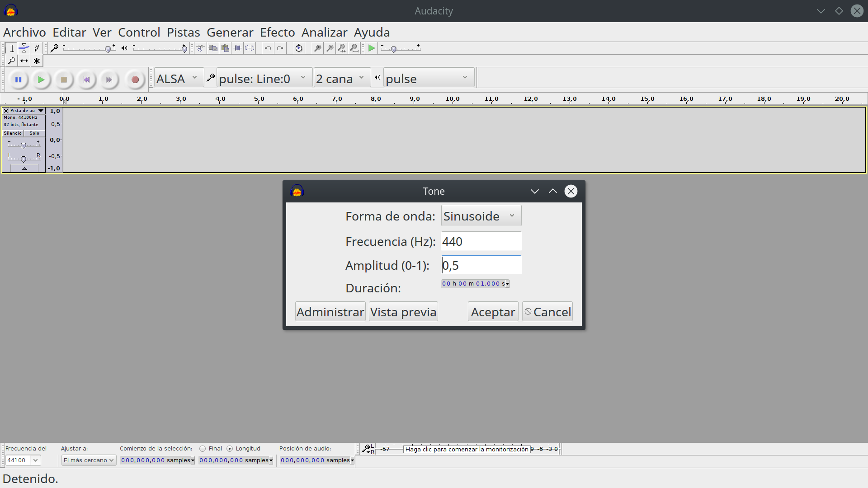Select the Final radio button
868x488 pixels.
tap(203, 449)
